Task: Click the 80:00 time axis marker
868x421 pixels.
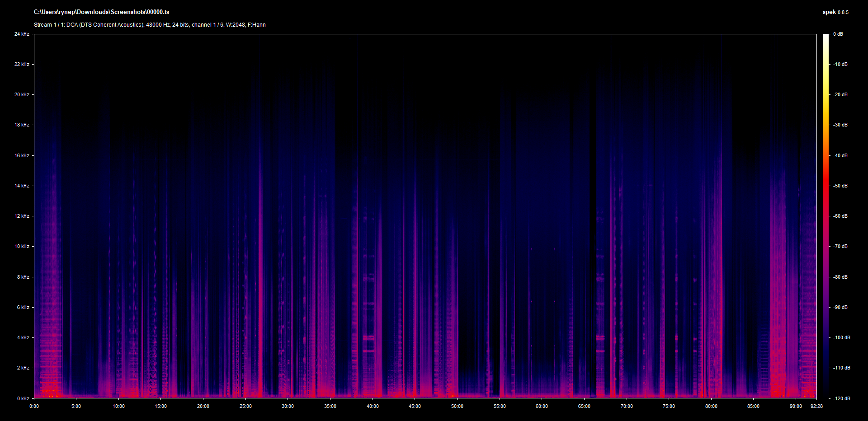Action: [711, 406]
